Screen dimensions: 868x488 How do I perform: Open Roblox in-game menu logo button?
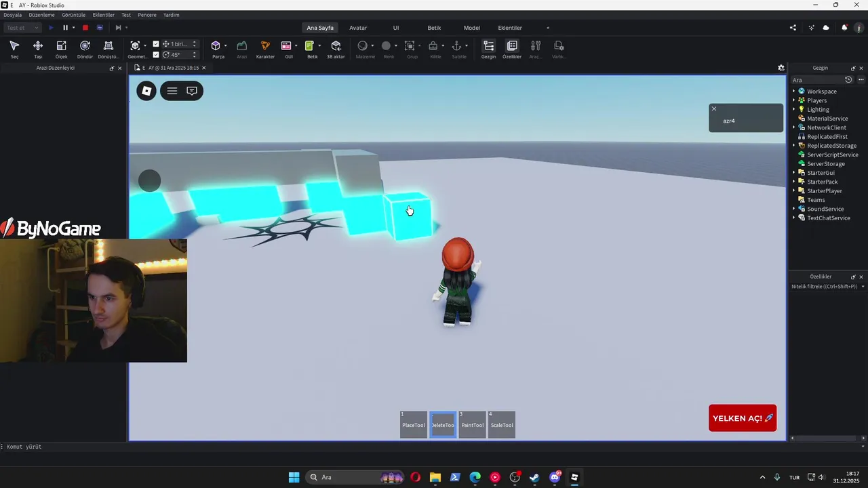click(146, 91)
